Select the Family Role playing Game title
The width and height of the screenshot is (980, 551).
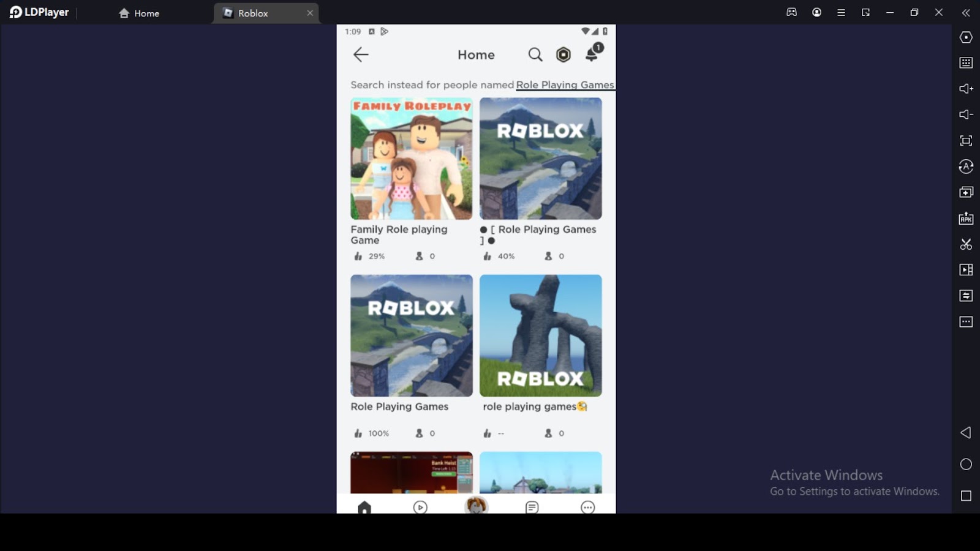click(x=399, y=234)
